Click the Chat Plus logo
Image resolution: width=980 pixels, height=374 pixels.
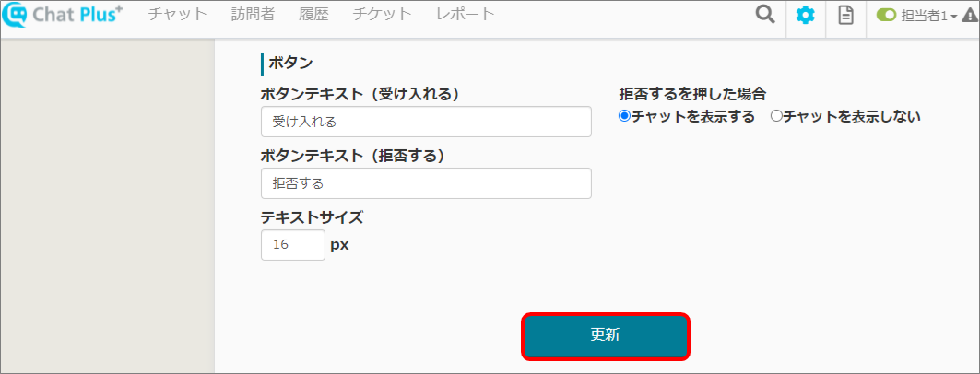tap(63, 16)
